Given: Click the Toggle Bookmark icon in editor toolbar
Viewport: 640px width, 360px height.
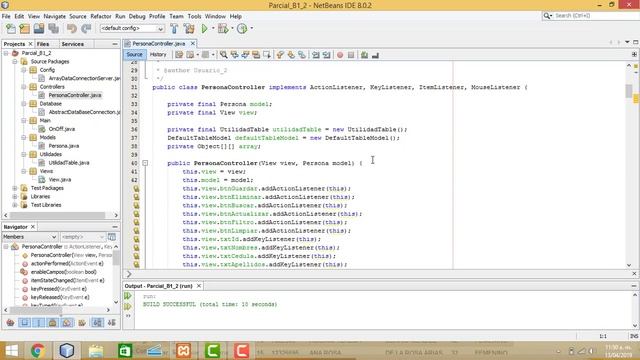Looking at the screenshot, I should 302,55.
